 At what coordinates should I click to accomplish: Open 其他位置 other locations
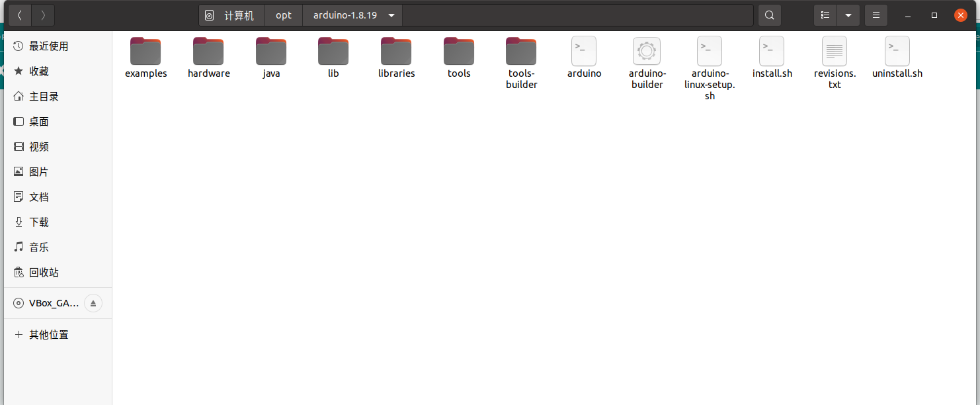(x=58, y=335)
